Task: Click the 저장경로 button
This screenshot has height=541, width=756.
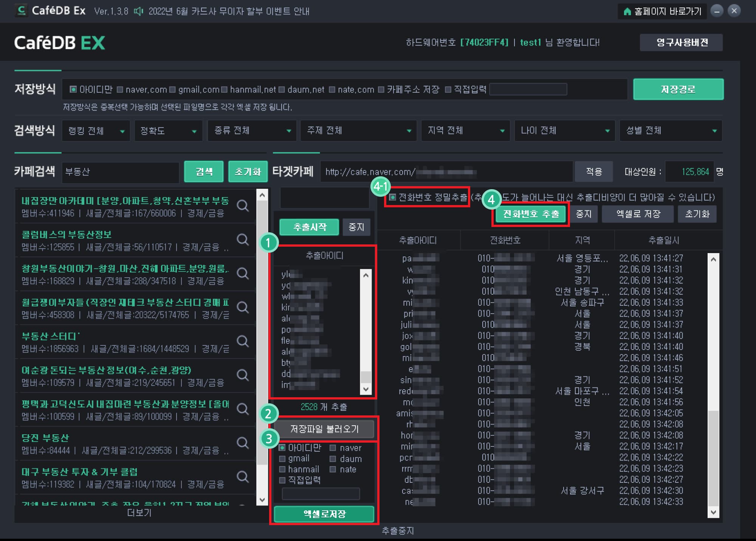Action: (679, 90)
